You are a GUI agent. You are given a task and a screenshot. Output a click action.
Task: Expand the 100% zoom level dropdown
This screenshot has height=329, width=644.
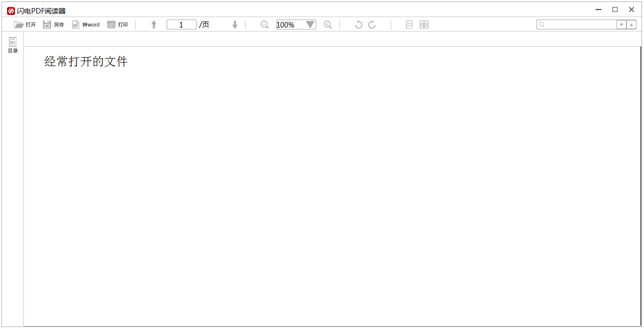tap(310, 25)
